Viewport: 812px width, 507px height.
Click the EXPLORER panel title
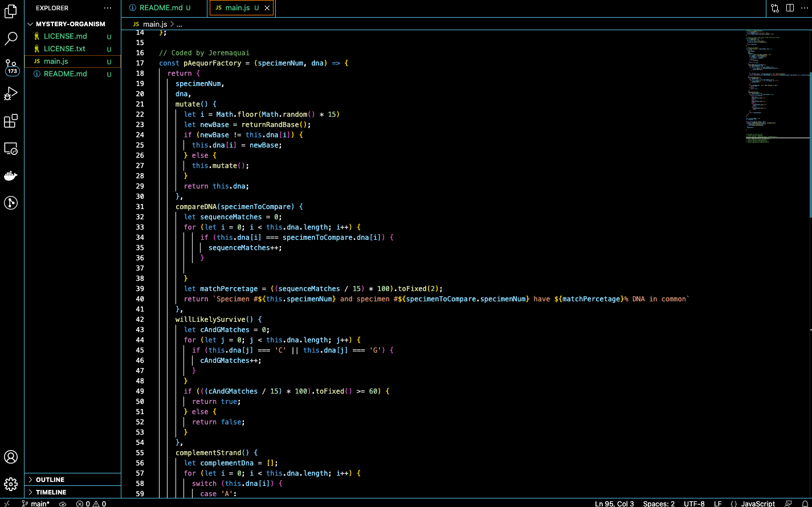[52, 8]
